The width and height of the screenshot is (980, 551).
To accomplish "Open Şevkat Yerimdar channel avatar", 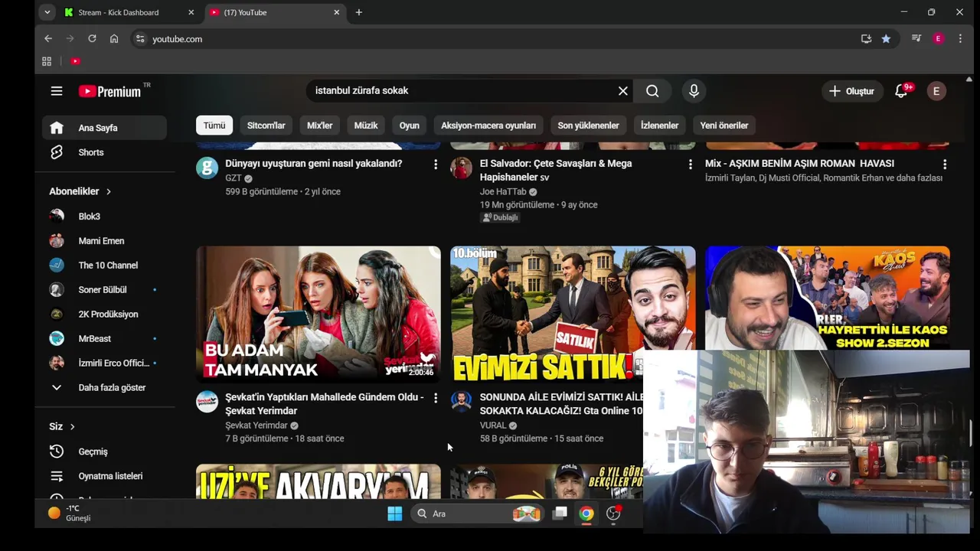I will (207, 401).
